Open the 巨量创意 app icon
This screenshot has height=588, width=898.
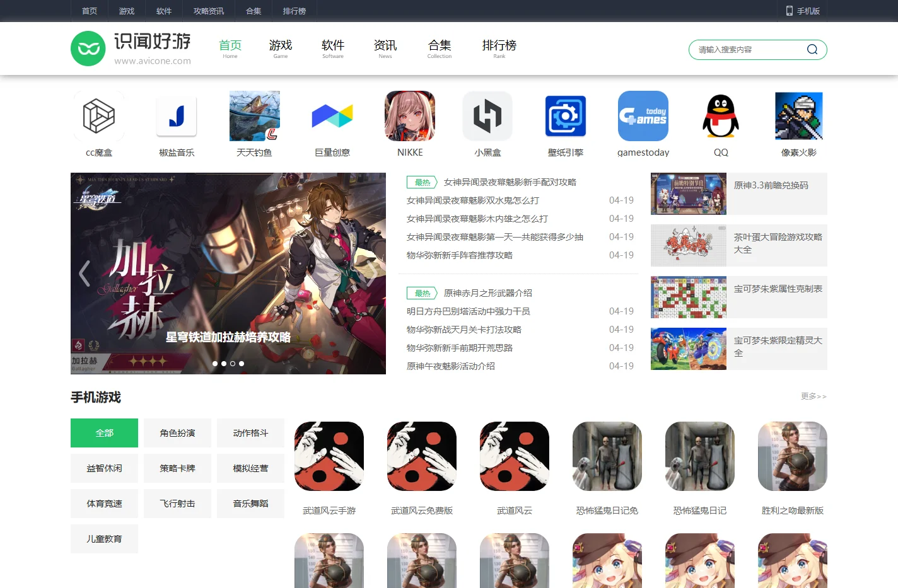332,116
